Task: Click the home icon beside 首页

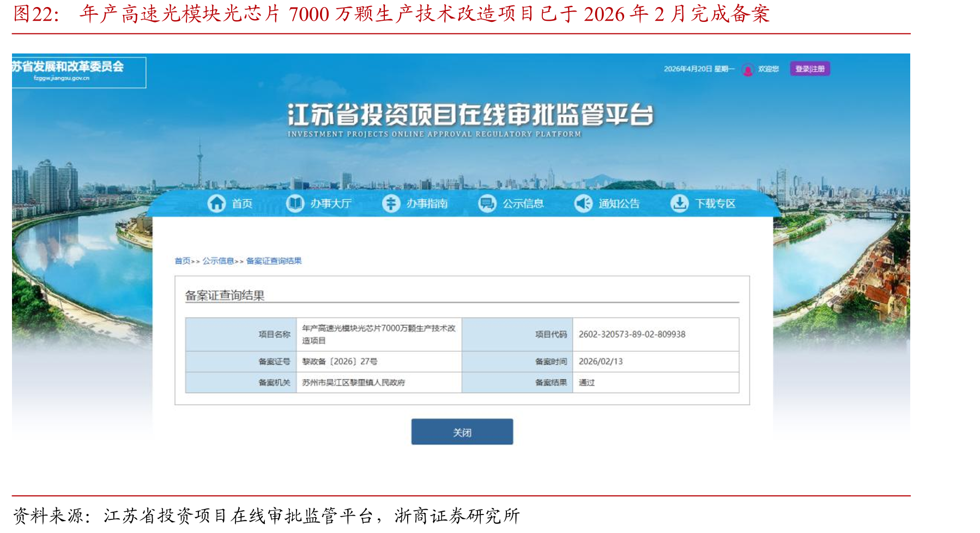Action: 216,203
